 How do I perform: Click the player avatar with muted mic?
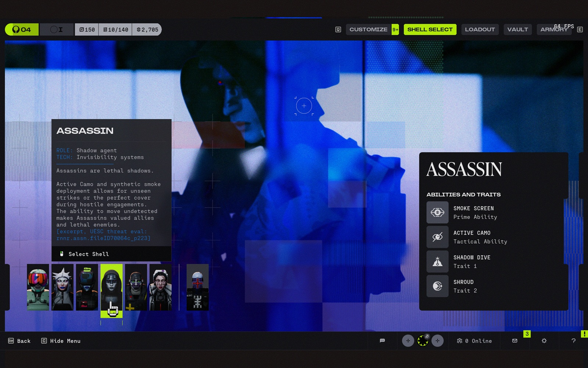423,341
